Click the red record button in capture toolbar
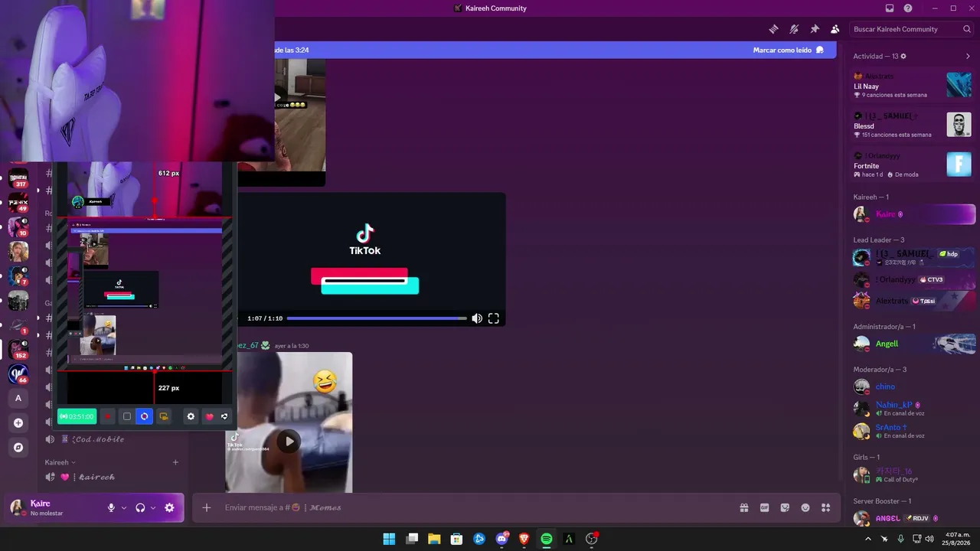Image resolution: width=980 pixels, height=551 pixels. 107,416
